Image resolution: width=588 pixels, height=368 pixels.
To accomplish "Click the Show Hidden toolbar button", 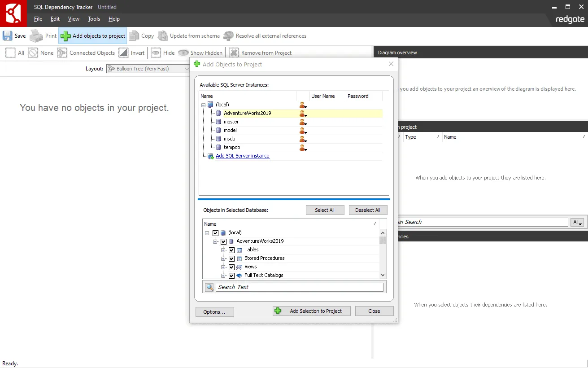I will (x=200, y=53).
